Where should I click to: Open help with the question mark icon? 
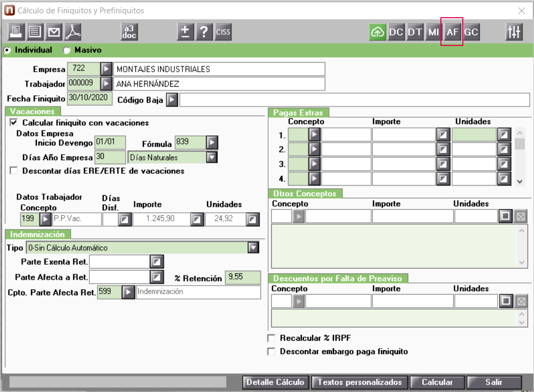pyautogui.click(x=204, y=32)
